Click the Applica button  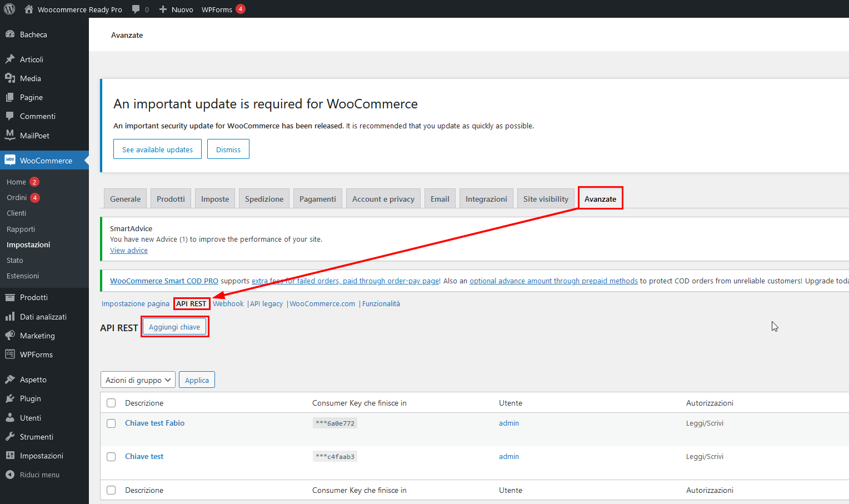tap(197, 380)
